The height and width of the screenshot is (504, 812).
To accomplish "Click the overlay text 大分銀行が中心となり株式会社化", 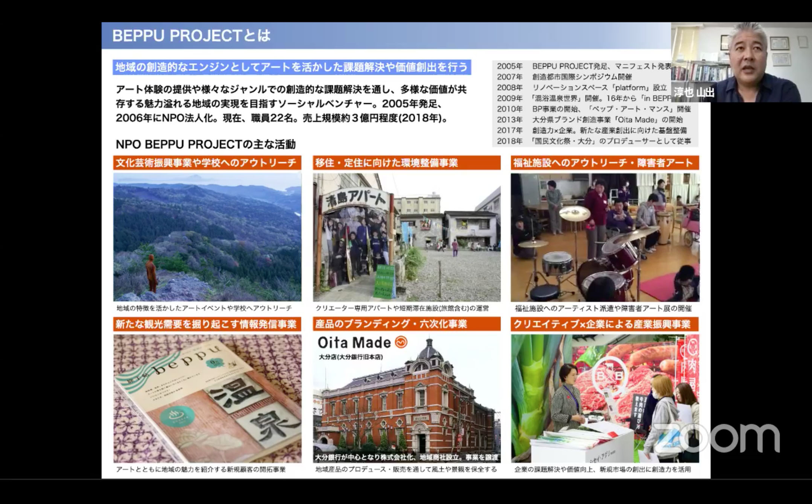I will tap(407, 457).
